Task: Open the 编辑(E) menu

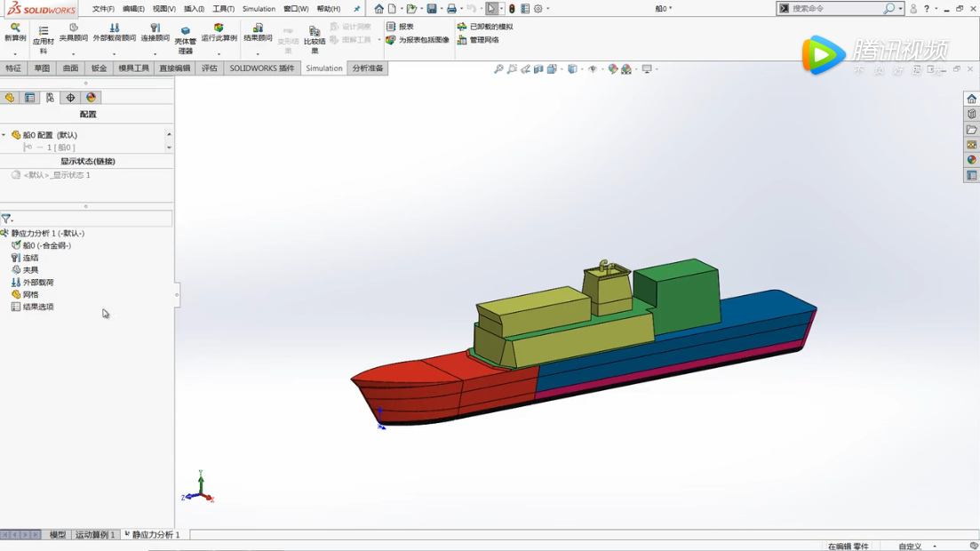Action: (x=133, y=9)
